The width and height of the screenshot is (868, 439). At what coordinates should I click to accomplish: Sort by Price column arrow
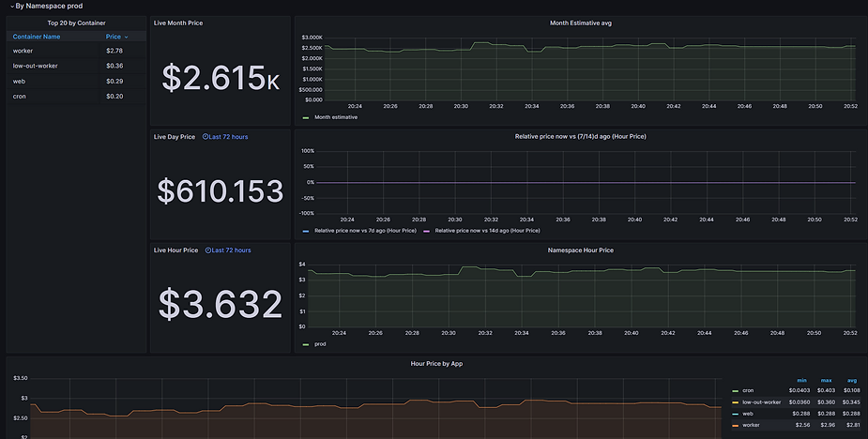point(127,38)
